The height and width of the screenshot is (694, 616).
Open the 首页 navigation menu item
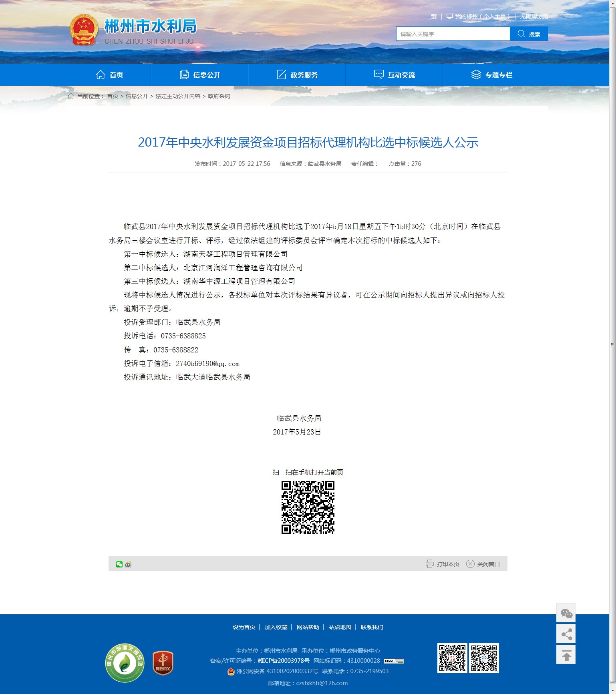[x=109, y=75]
